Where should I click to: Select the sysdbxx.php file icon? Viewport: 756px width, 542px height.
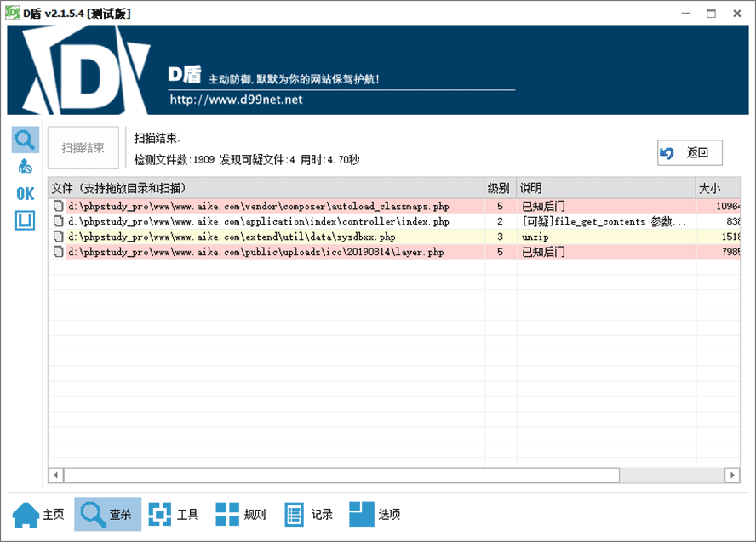point(59,237)
